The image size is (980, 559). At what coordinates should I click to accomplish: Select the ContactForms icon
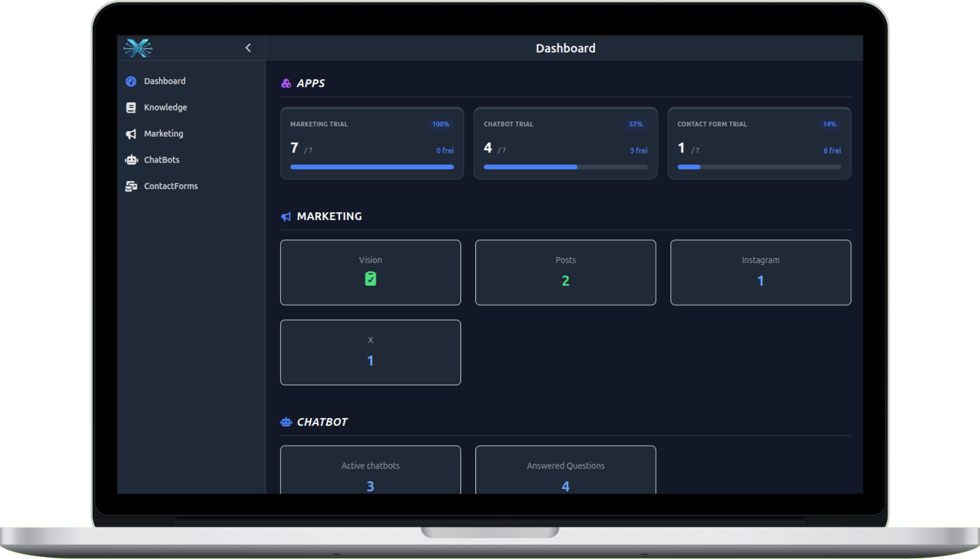coord(131,186)
